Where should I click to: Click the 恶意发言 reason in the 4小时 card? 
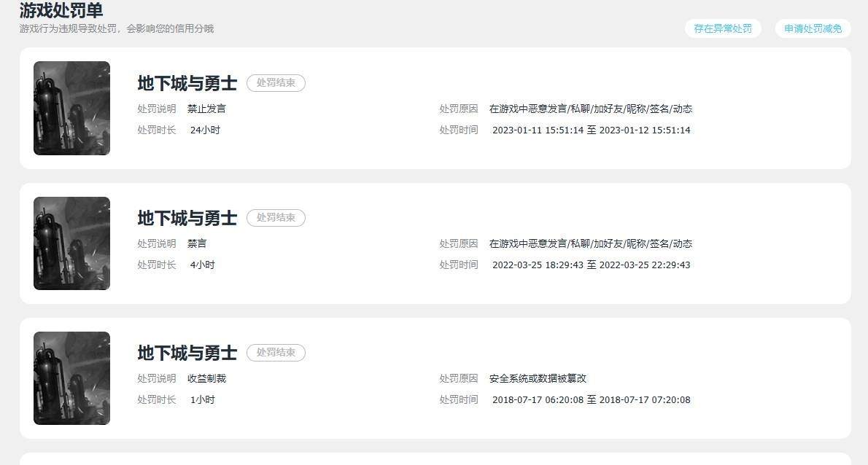click(x=591, y=244)
